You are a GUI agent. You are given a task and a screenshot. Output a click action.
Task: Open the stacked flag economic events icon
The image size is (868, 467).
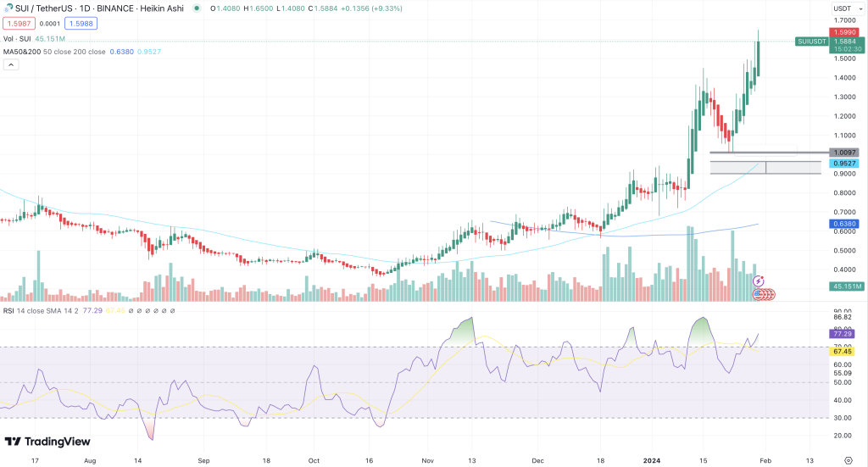click(x=764, y=295)
